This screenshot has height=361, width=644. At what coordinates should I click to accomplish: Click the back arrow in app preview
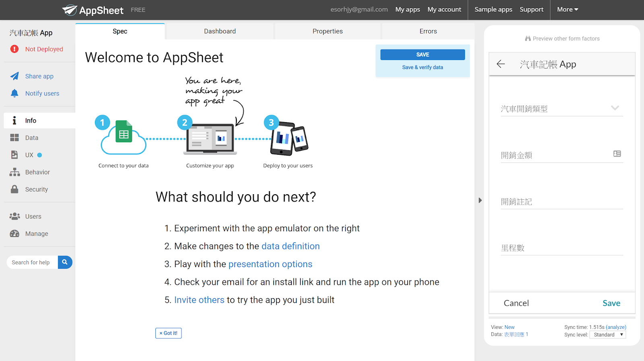point(501,64)
